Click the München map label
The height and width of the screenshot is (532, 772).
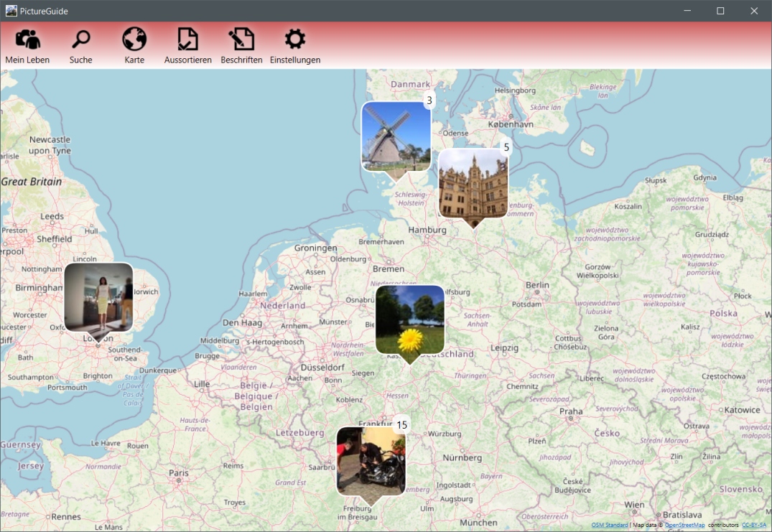pyautogui.click(x=478, y=522)
